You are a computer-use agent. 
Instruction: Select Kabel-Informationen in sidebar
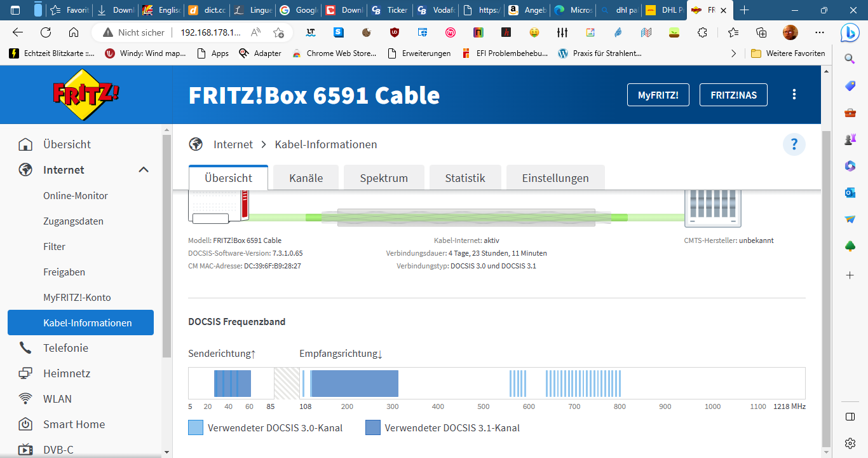click(x=81, y=323)
